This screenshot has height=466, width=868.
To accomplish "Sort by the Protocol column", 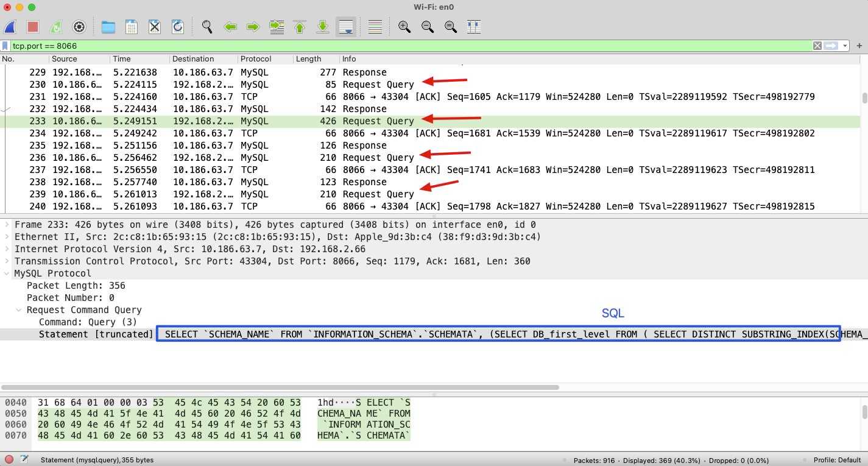I will [265, 59].
